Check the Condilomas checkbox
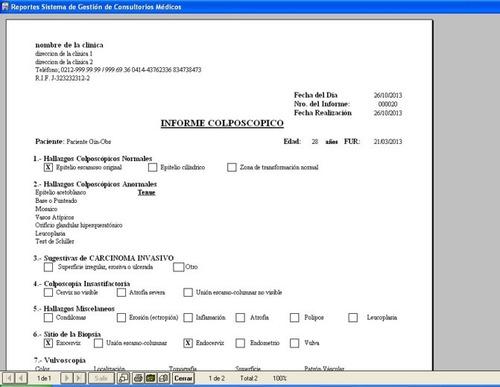 tap(48, 318)
